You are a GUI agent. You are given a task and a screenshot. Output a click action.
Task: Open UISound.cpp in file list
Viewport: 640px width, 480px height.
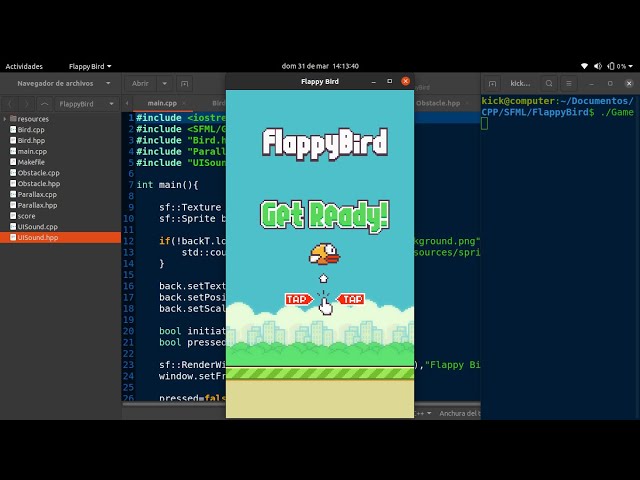pos(38,227)
